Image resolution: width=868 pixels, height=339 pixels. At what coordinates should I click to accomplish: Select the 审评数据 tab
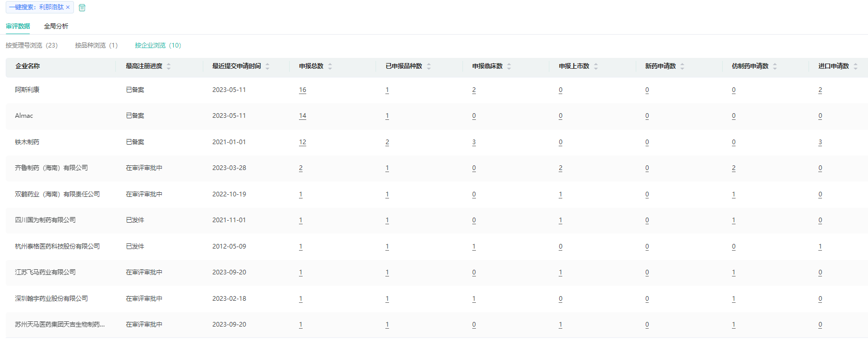pos(18,26)
